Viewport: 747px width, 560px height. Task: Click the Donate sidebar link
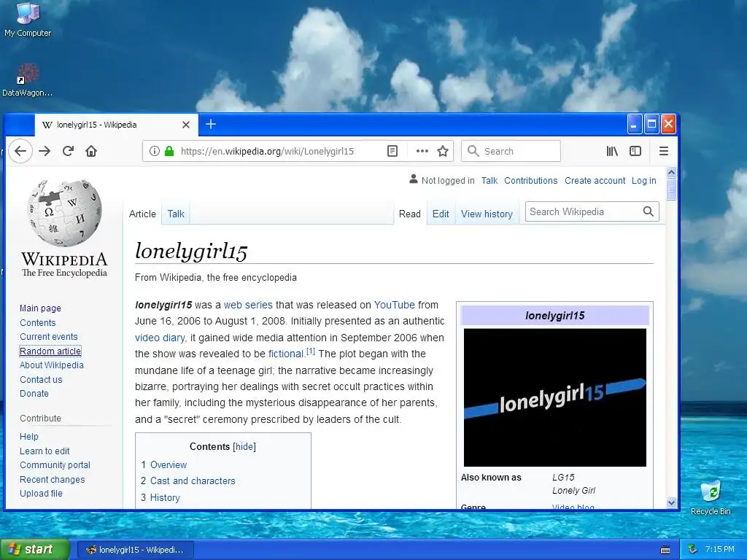(x=34, y=393)
